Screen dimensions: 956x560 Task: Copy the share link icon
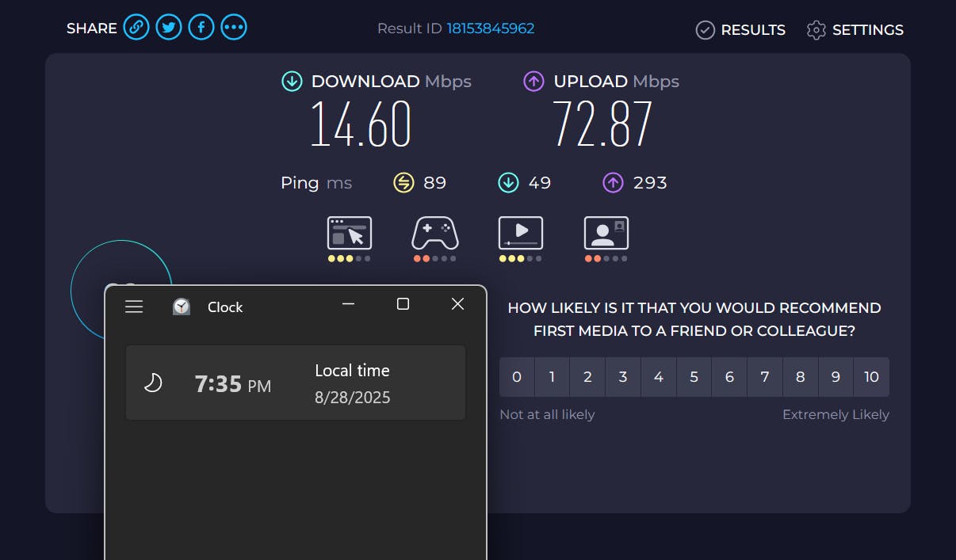click(x=136, y=28)
